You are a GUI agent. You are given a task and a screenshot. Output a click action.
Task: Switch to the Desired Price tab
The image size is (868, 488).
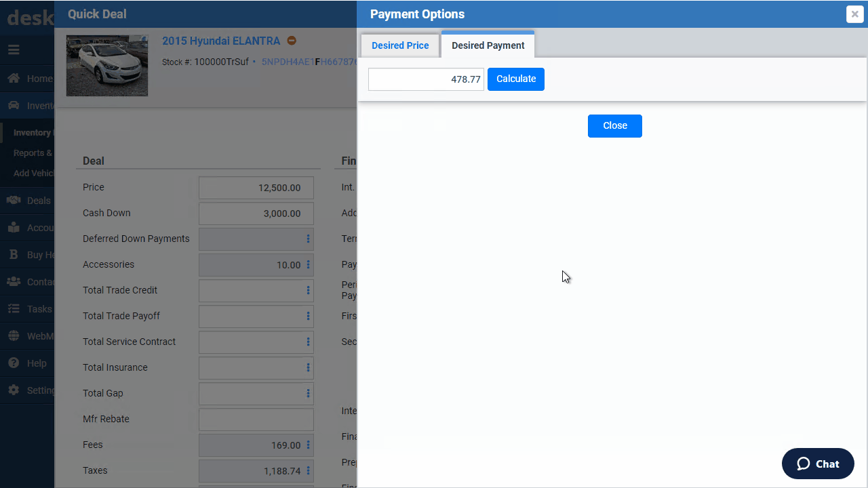(x=400, y=45)
